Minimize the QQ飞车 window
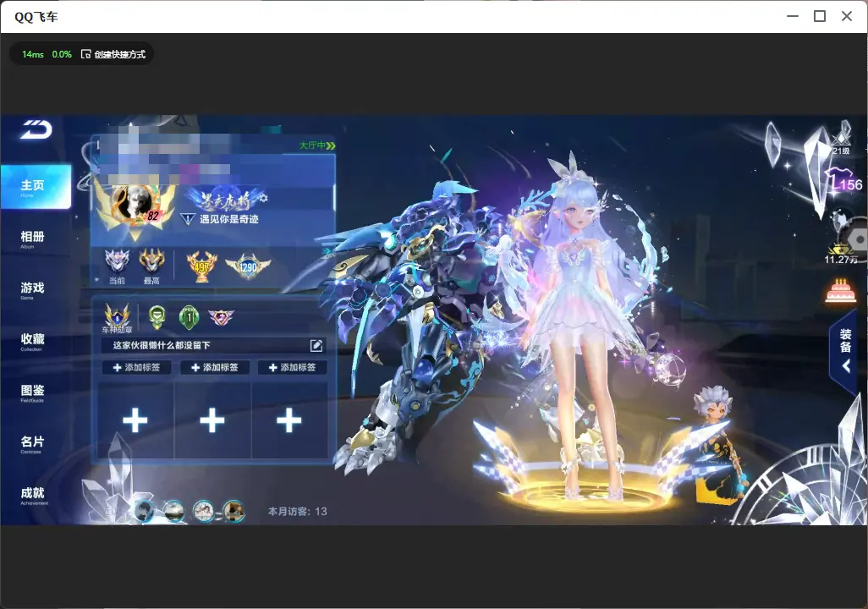The width and height of the screenshot is (868, 609). (x=793, y=17)
